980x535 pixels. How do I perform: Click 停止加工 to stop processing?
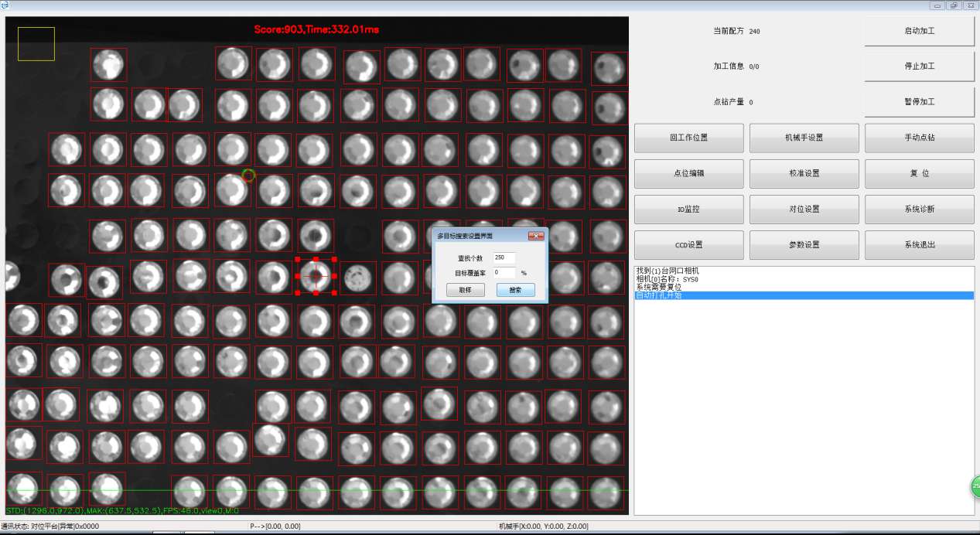[x=919, y=66]
